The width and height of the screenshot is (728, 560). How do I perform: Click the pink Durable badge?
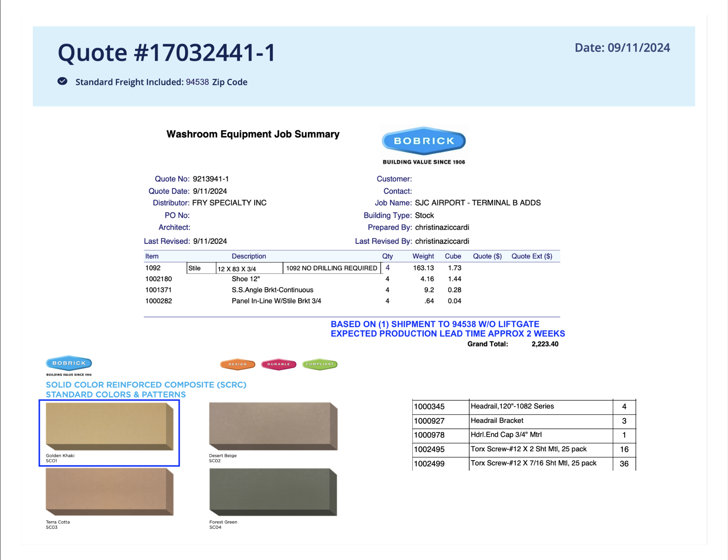[279, 364]
